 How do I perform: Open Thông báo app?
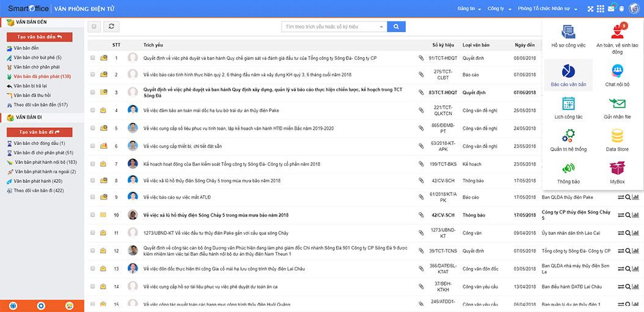[568, 173]
